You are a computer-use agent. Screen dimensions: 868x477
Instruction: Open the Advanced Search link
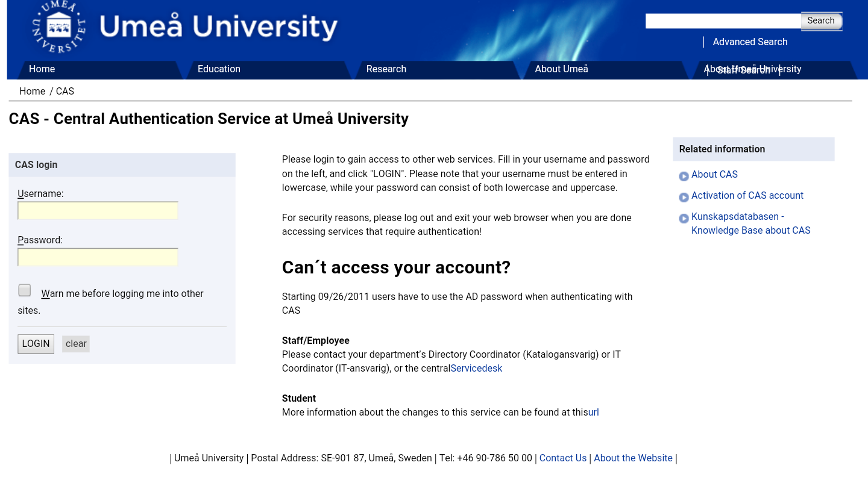[750, 42]
